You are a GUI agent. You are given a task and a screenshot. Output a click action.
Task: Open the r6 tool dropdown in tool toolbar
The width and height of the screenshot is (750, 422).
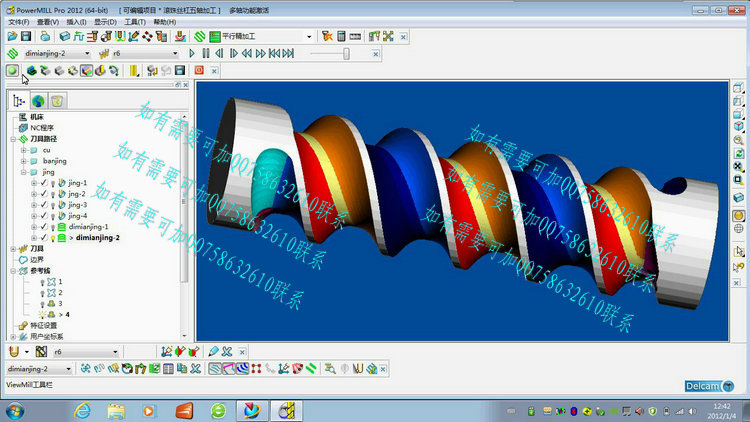115,352
